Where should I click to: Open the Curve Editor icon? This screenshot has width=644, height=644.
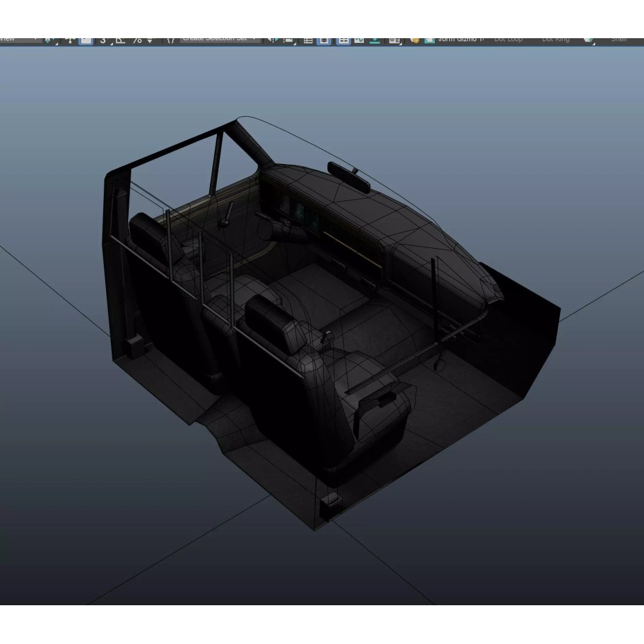(360, 41)
